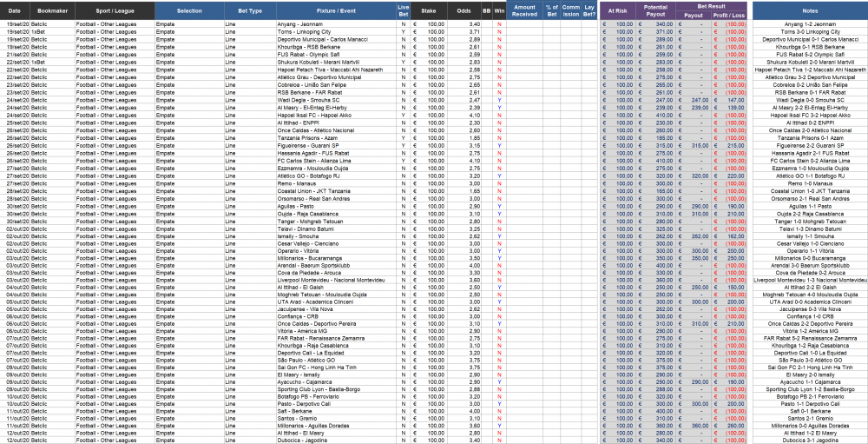Select the note Wadi Degla 0-0 Smouha SC

tap(810, 100)
